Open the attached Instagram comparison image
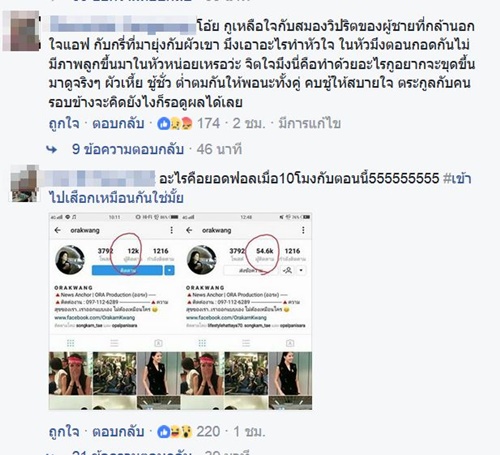This screenshot has height=455, width=500. click(180, 311)
